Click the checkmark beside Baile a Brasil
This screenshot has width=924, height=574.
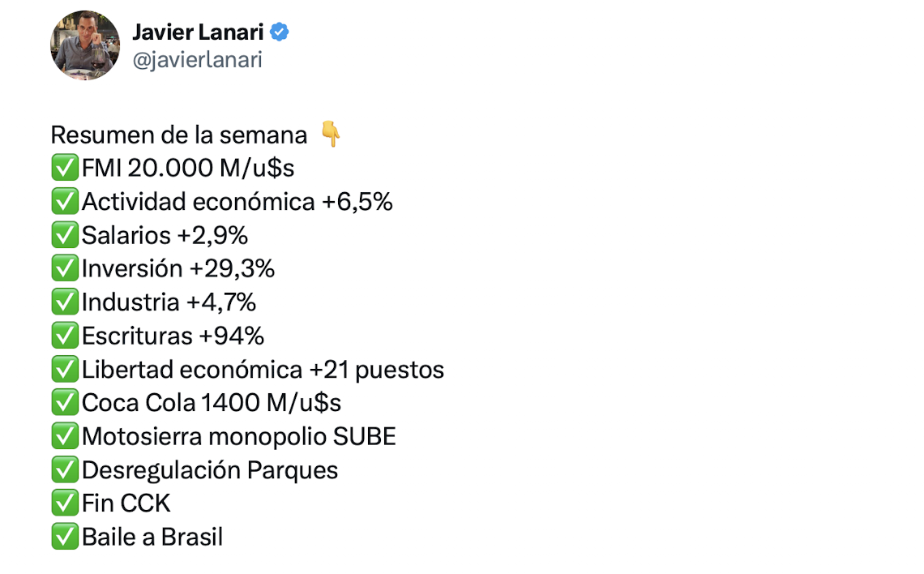pos(64,537)
